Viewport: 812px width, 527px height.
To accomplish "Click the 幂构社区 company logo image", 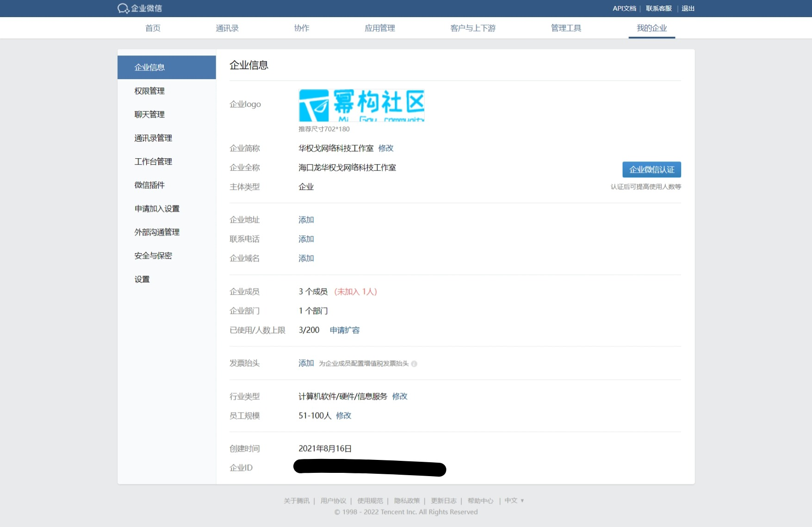I will 361,105.
